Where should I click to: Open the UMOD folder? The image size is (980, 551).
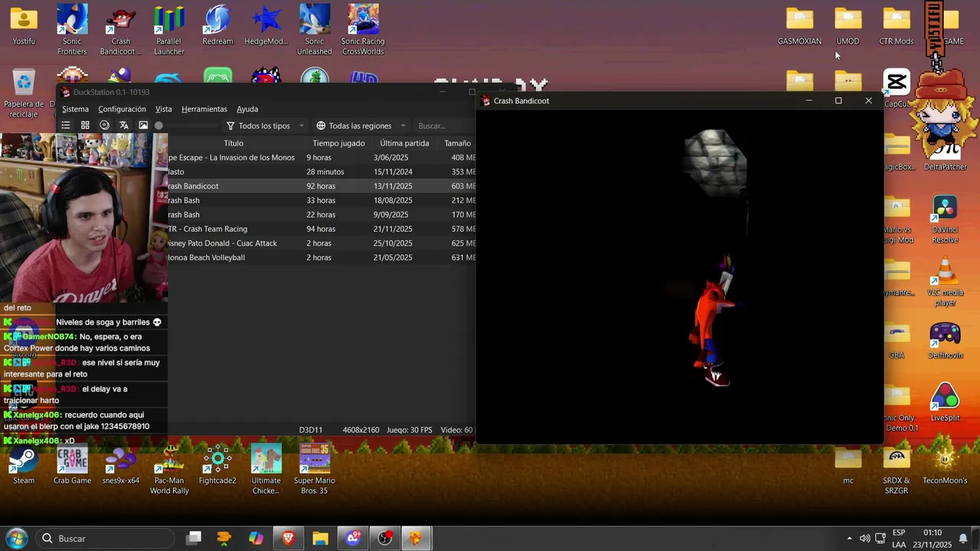point(848,27)
